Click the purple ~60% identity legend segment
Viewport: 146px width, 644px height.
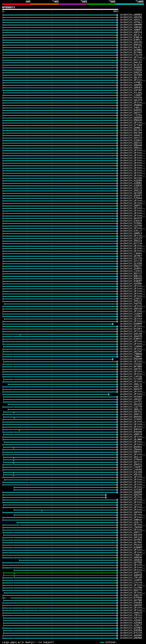[73, 4]
